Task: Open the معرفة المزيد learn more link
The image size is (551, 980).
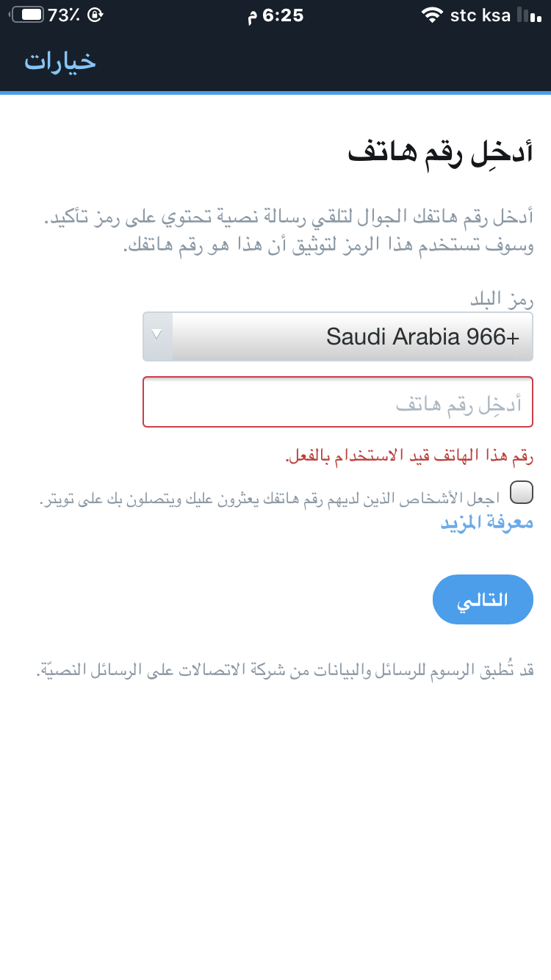Action: click(486, 522)
